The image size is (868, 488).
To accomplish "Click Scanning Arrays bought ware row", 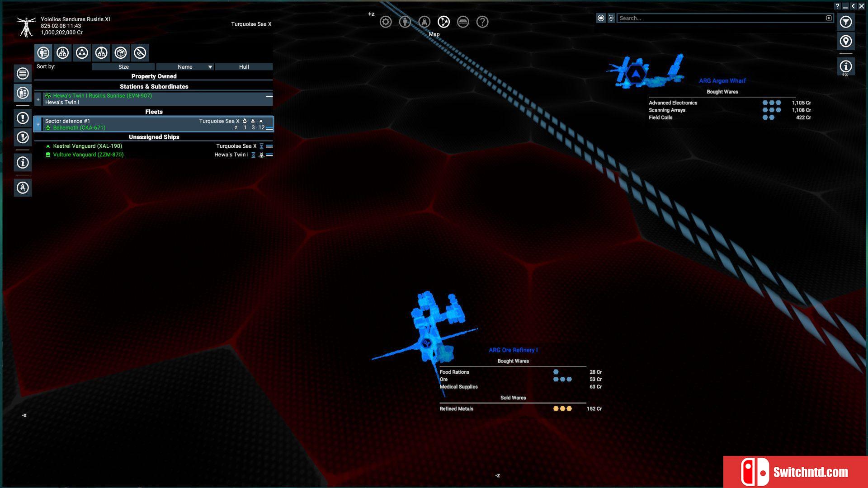I will [x=730, y=110].
